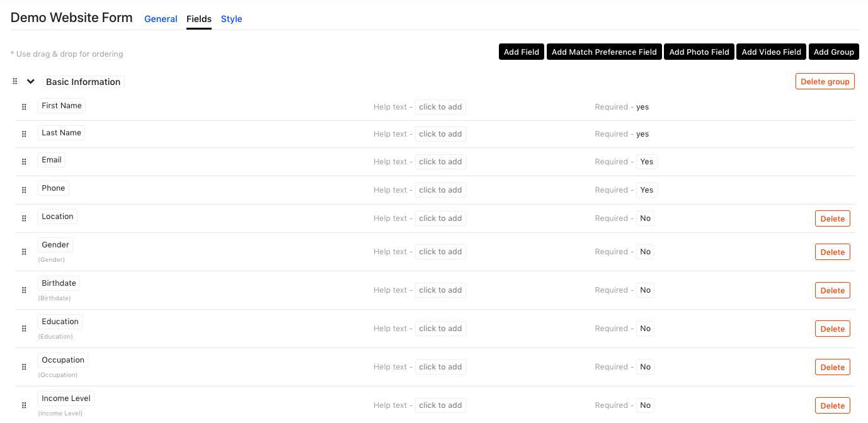Image resolution: width=868 pixels, height=423 pixels.
Task: Switch to the General tab
Action: [161, 19]
